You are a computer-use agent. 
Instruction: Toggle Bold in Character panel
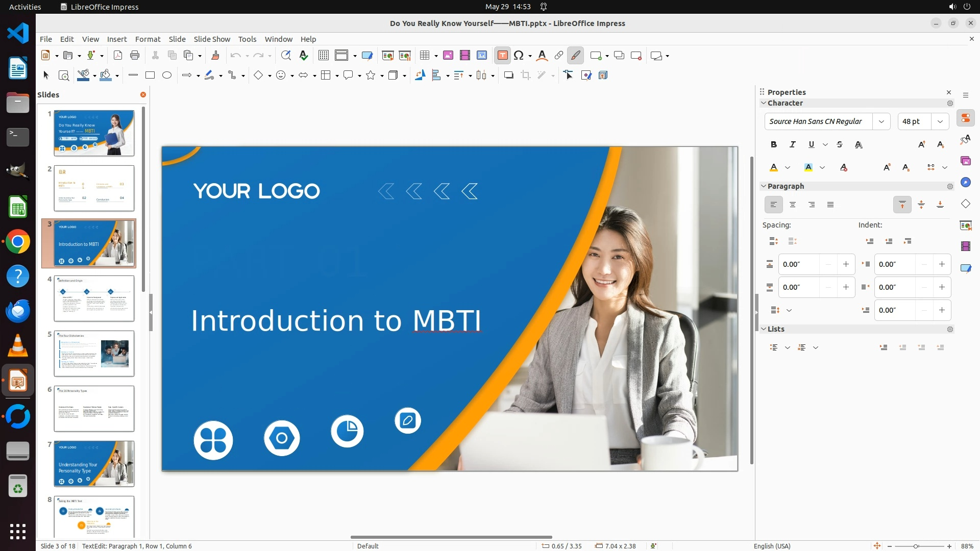774,144
